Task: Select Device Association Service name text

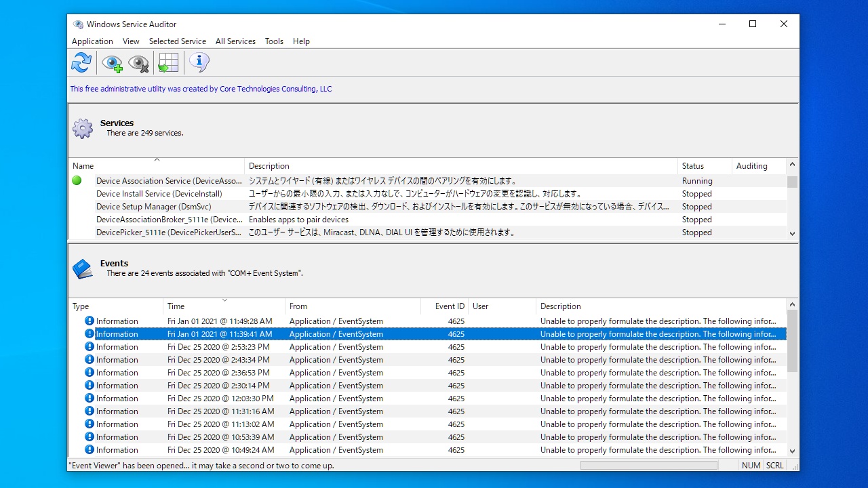Action: coord(169,181)
